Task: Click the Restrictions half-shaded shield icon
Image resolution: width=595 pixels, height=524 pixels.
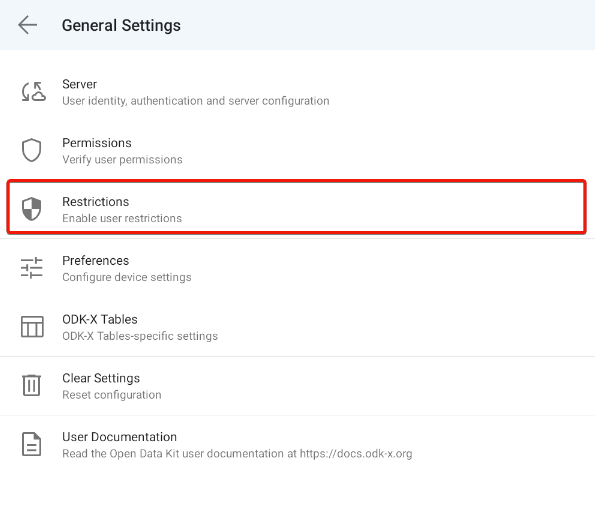Action: (31, 209)
